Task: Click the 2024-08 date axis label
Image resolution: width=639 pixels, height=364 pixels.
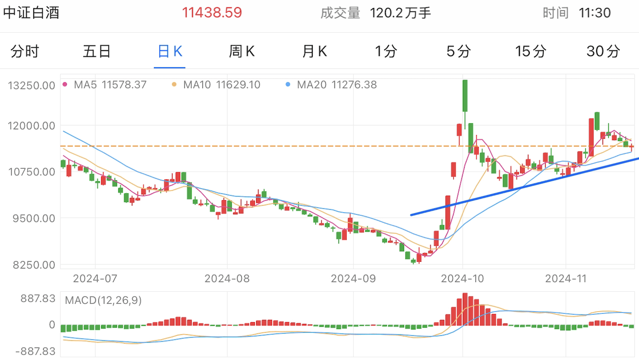Action: click(227, 278)
